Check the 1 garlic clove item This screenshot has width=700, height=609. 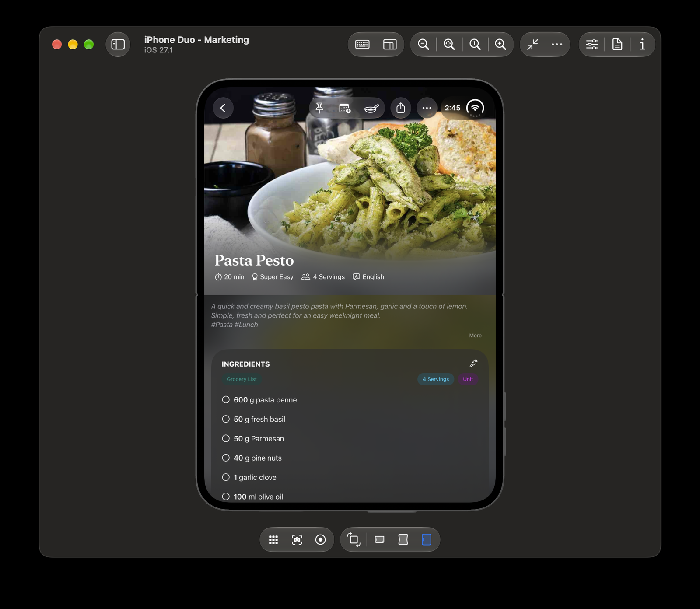click(x=226, y=477)
